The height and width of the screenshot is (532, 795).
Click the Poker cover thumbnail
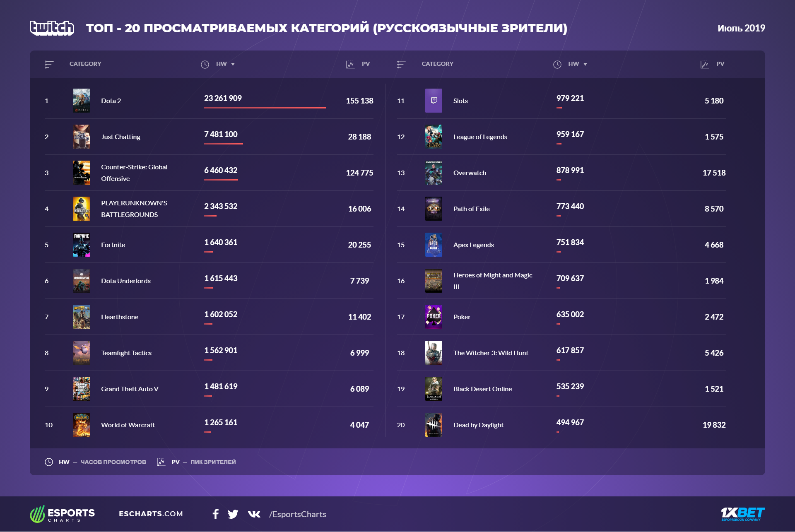click(434, 317)
